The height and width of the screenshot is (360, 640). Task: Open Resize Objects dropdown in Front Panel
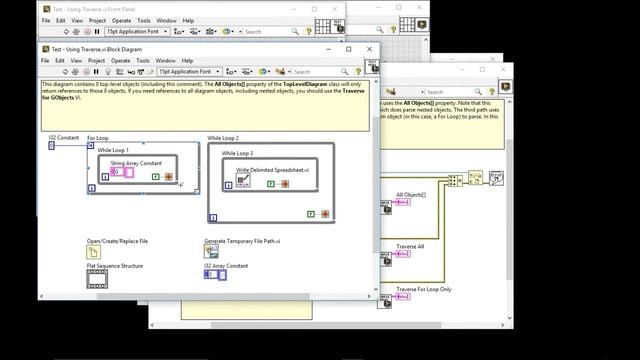pyautogui.click(x=211, y=31)
